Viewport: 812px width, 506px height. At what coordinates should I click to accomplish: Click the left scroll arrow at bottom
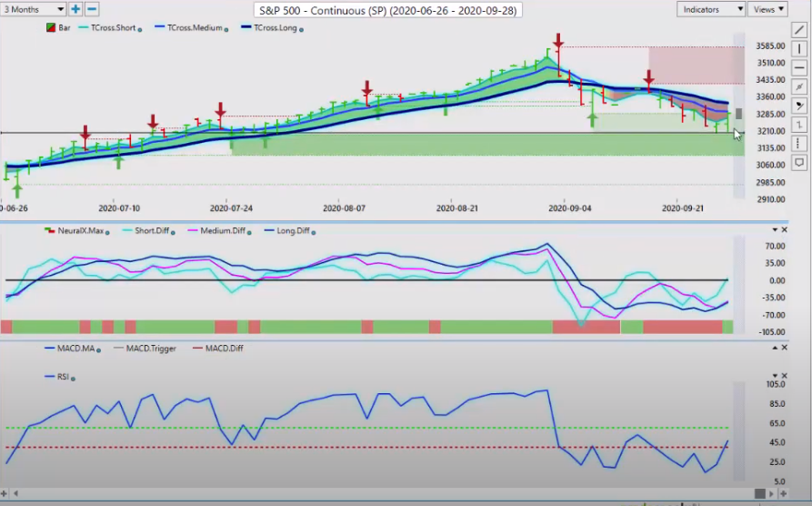click(x=15, y=493)
